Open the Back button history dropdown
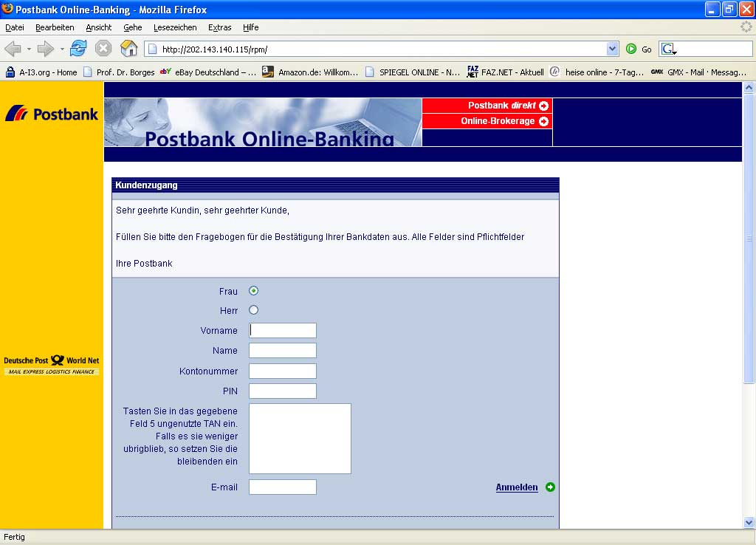This screenshot has height=545, width=756. (x=29, y=49)
